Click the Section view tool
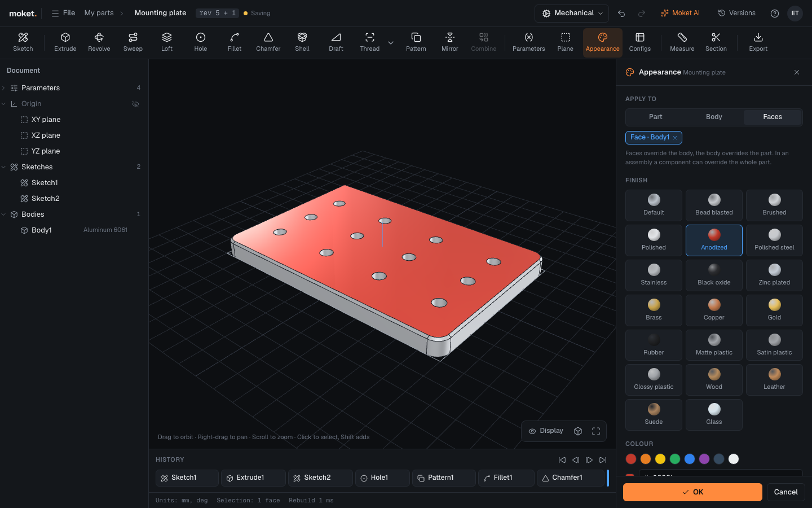Image resolution: width=812 pixels, height=508 pixels. (716, 42)
